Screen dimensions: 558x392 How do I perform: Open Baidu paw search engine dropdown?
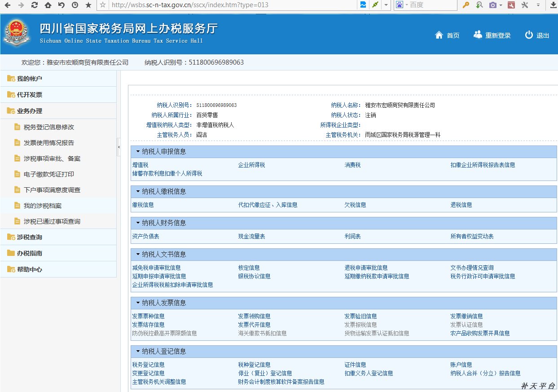coord(401,5)
